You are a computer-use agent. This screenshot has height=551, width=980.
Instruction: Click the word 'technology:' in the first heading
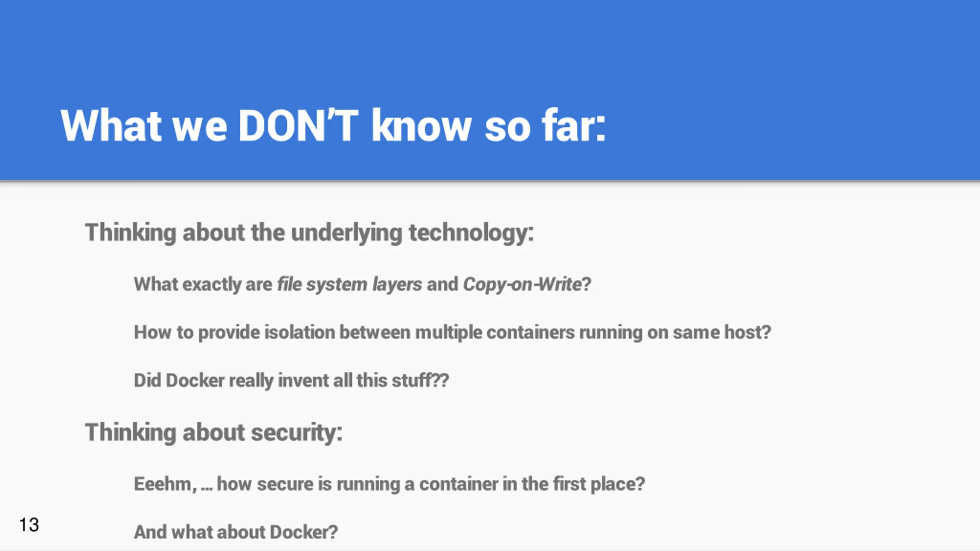[x=471, y=233]
